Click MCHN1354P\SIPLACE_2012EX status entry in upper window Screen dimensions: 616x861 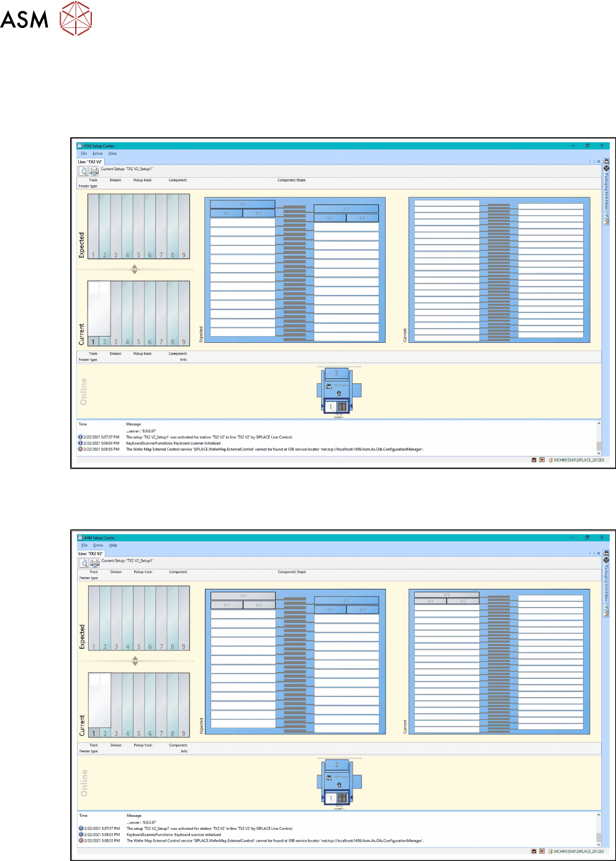tap(576, 460)
